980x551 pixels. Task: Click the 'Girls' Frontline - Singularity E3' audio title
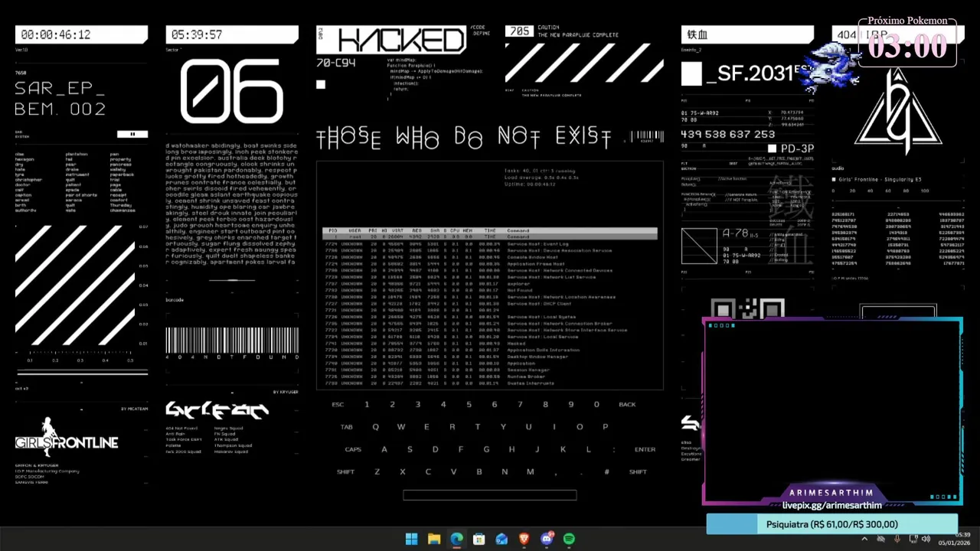click(880, 180)
